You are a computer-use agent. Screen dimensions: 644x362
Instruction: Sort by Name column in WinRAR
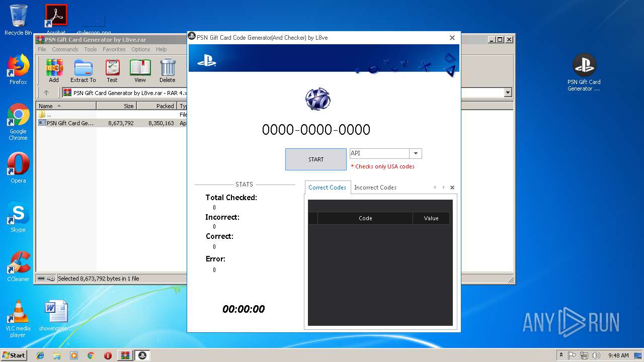click(x=66, y=106)
